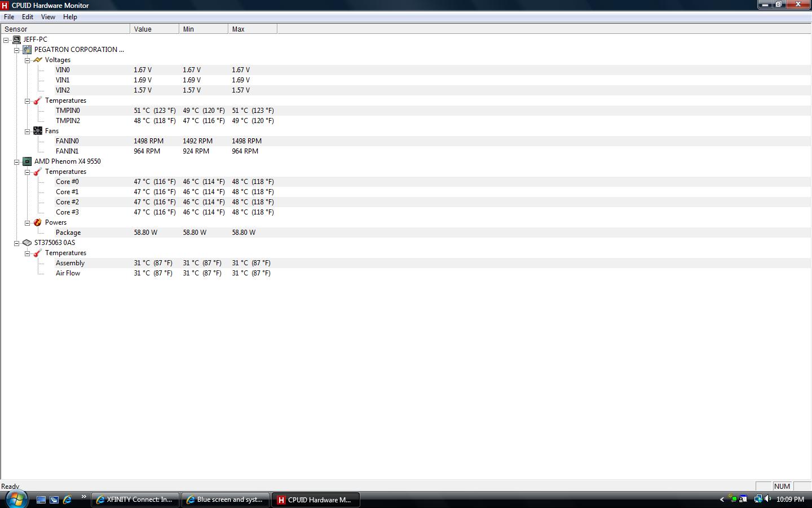Click the taskbar clock 10:09 PM
Viewport: 812px width, 508px height.
pos(790,500)
